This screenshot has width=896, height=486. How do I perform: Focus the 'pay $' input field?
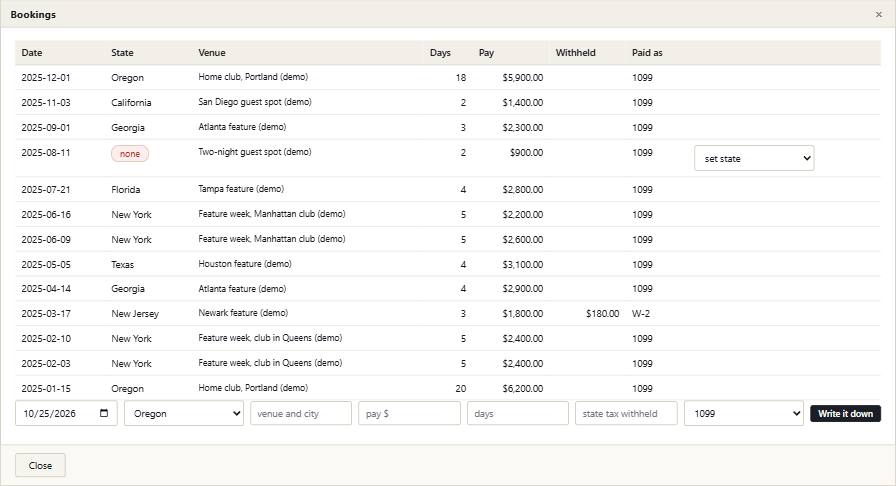click(x=409, y=413)
